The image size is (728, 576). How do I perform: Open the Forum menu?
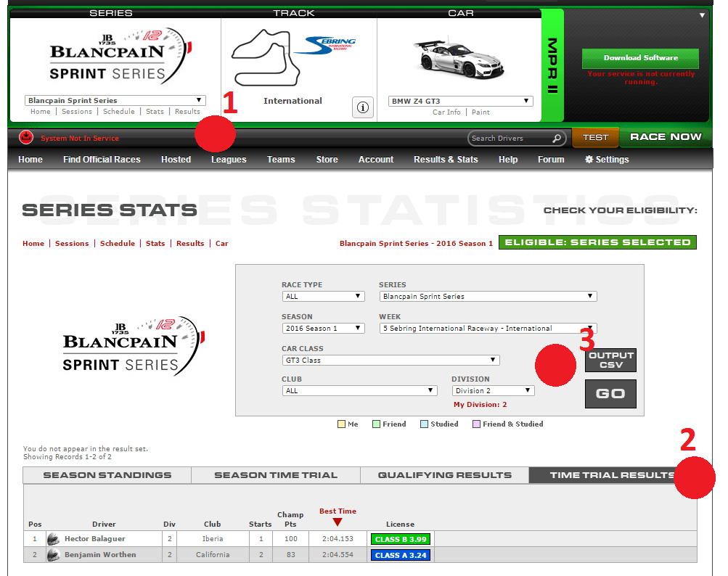click(x=551, y=159)
